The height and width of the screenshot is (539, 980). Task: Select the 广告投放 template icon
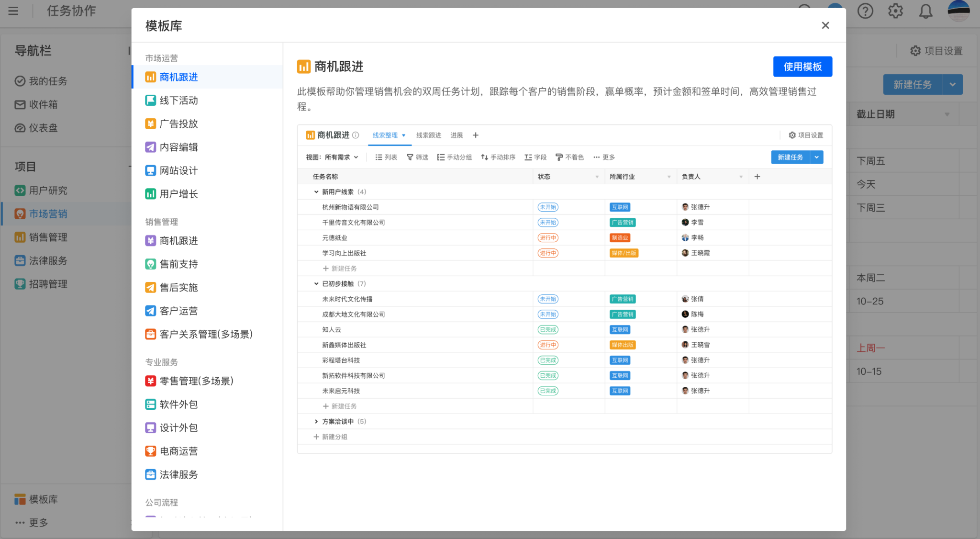coord(150,124)
